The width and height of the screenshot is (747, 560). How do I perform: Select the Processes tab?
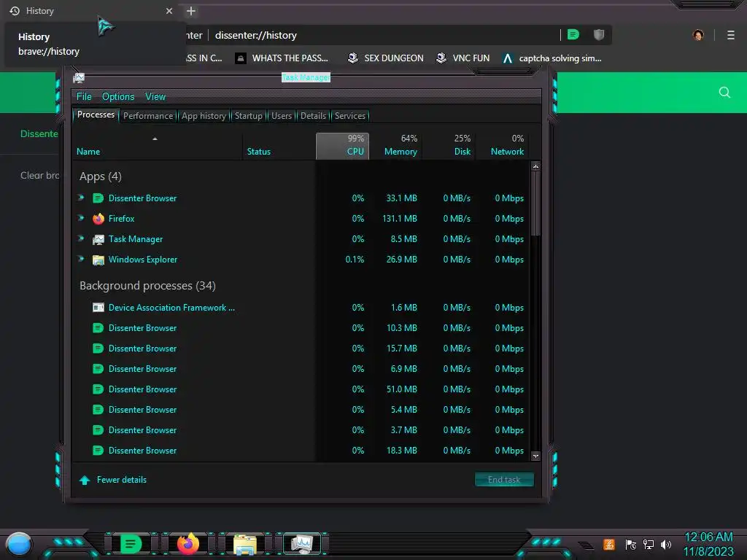pyautogui.click(x=96, y=114)
